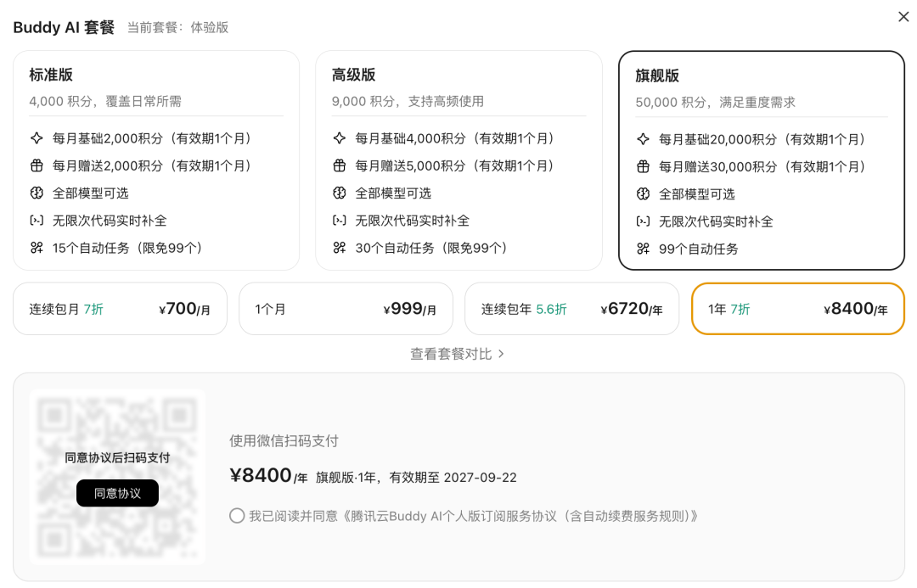This screenshot has width=917, height=588.
Task: Select the 旗舰版 plan card
Action: (762, 160)
